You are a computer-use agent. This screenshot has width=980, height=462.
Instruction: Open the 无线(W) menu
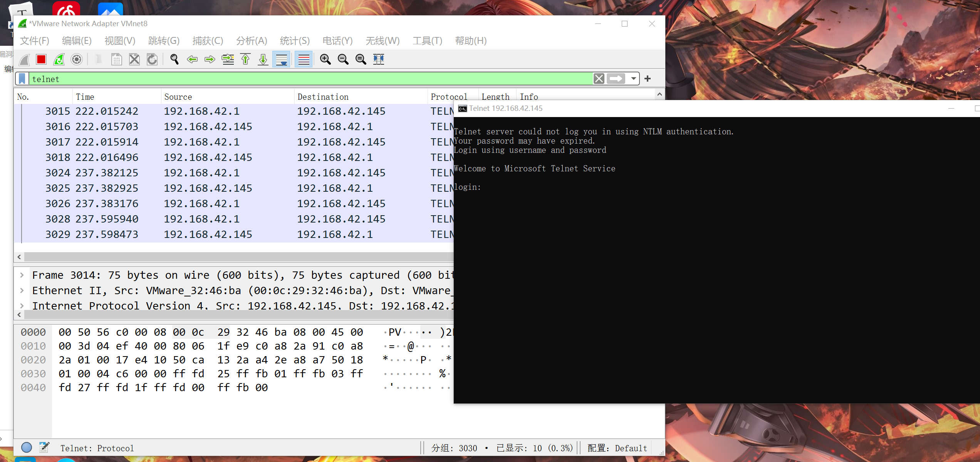(x=383, y=41)
